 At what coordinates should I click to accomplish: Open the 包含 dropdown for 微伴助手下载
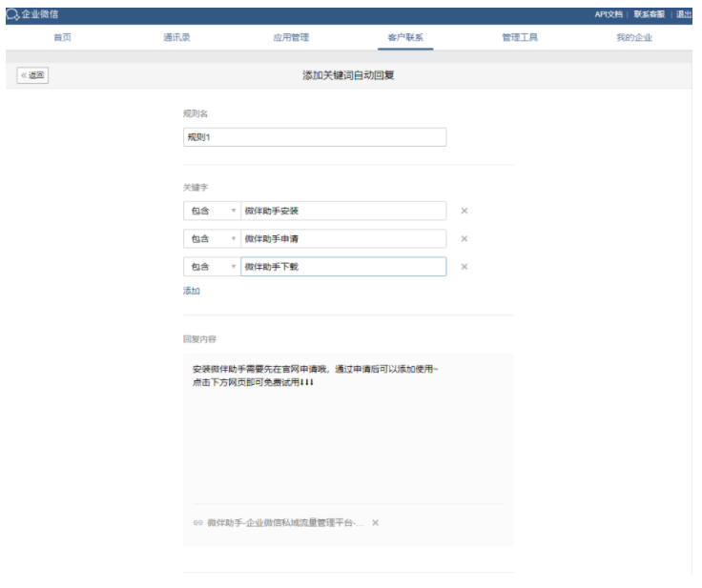(211, 267)
